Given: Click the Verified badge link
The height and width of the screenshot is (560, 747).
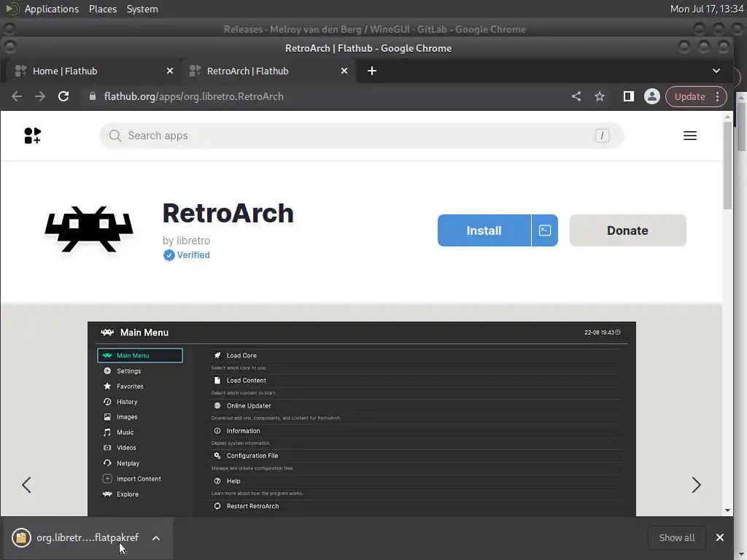Looking at the screenshot, I should pyautogui.click(x=187, y=255).
